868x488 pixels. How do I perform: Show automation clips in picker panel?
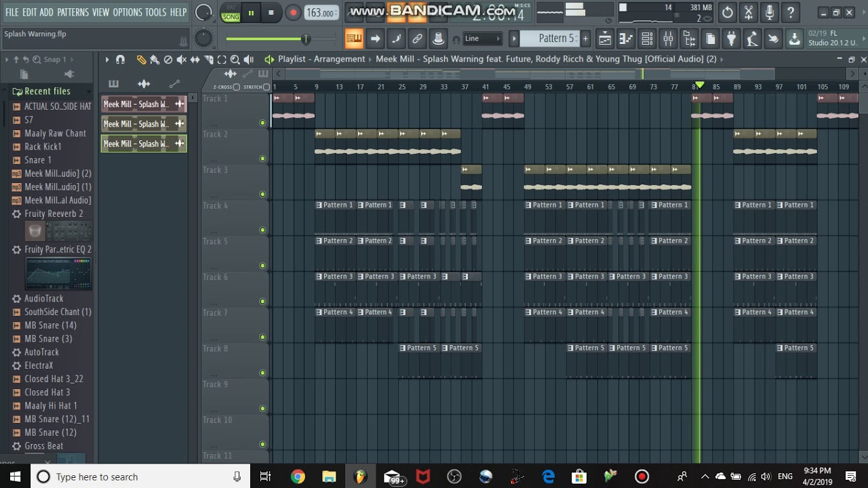click(x=174, y=84)
